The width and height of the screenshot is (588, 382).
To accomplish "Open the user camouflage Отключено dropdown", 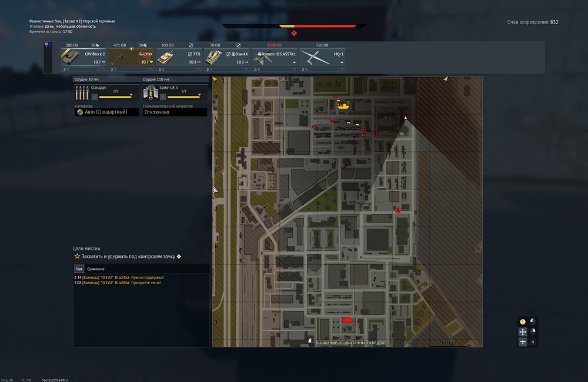I will [175, 112].
